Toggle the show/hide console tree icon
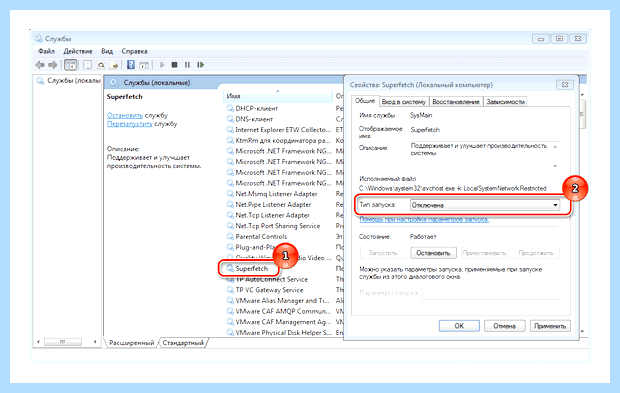The image size is (620, 393). tap(71, 65)
